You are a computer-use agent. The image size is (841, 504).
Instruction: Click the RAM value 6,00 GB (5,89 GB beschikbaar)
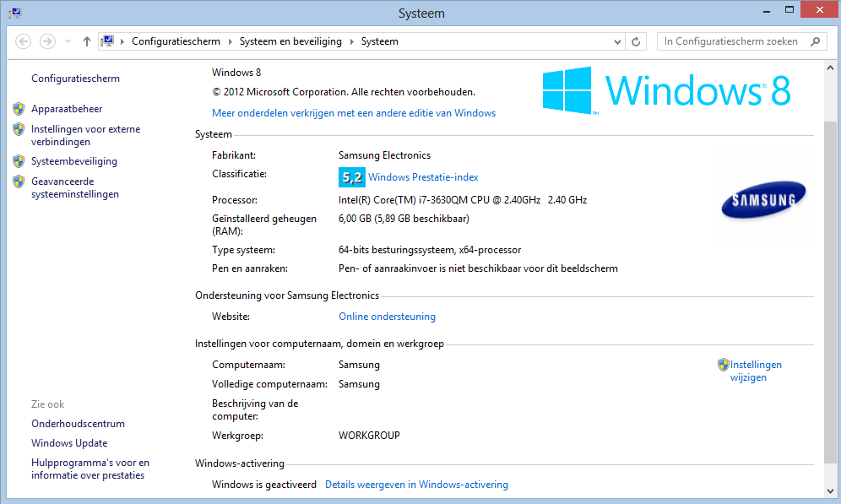coord(404,219)
